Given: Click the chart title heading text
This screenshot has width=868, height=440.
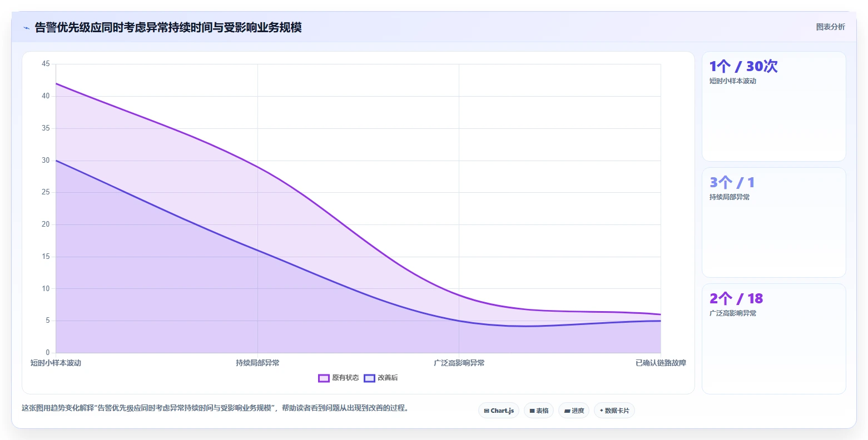Looking at the screenshot, I should tap(168, 27).
